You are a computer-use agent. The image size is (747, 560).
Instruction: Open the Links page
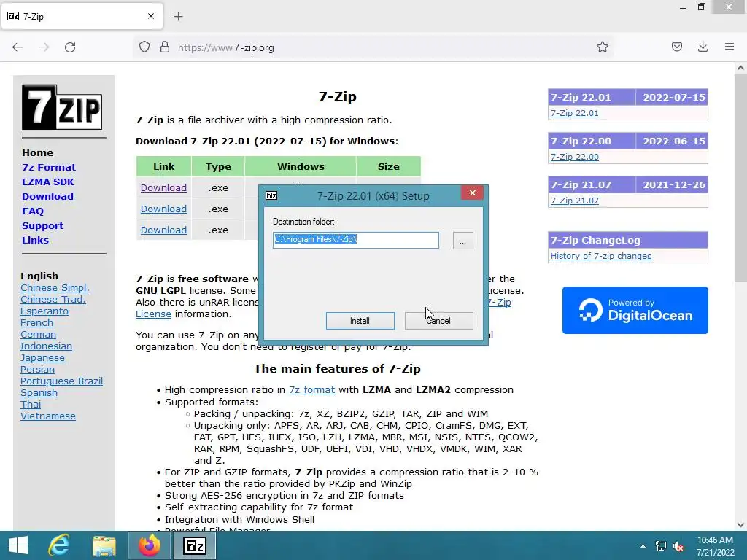point(35,240)
